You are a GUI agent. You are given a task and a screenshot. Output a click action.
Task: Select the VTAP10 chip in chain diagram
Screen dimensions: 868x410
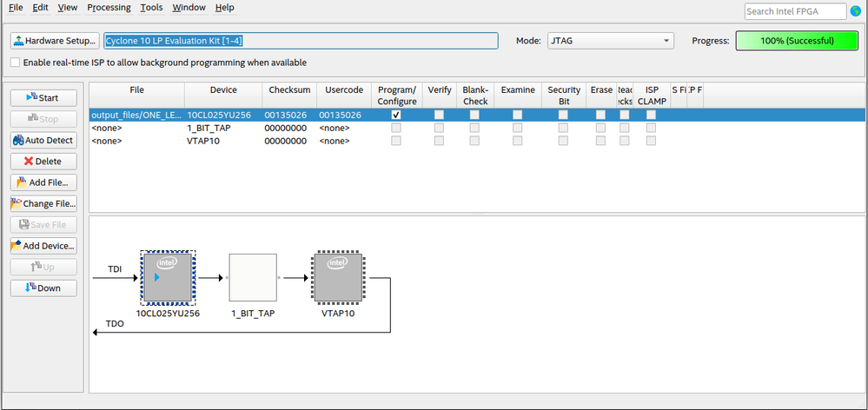tap(339, 278)
